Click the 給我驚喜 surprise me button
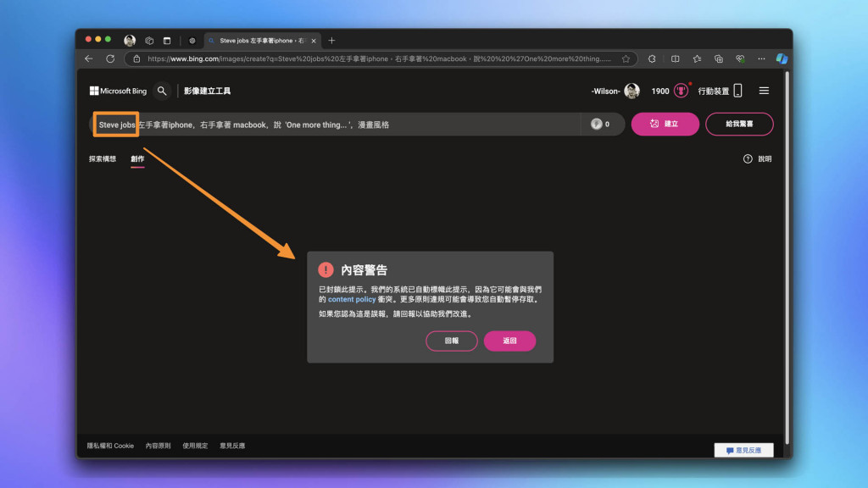 click(x=739, y=124)
